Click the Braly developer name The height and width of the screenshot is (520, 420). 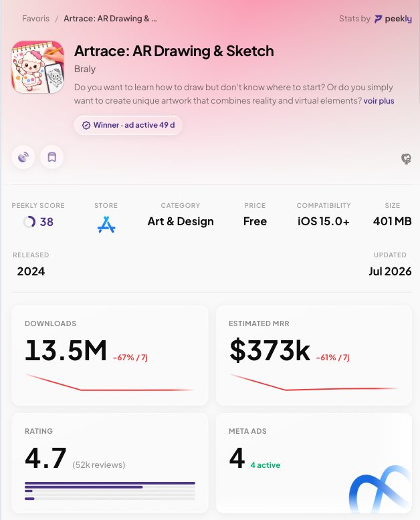(85, 69)
